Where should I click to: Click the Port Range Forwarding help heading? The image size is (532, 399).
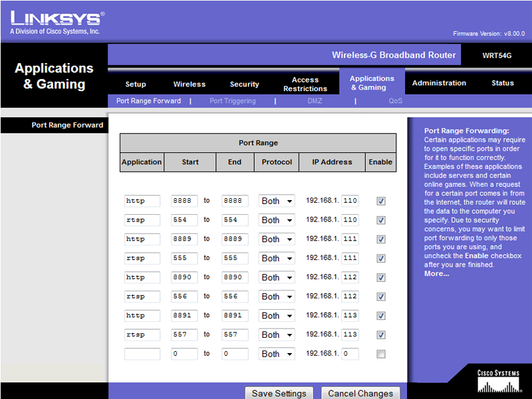pos(467,131)
